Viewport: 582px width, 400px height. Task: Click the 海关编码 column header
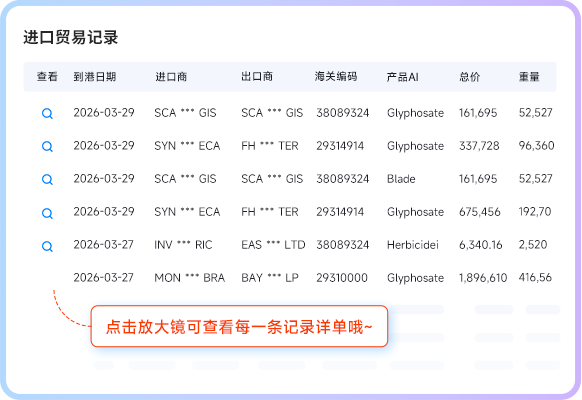click(336, 77)
